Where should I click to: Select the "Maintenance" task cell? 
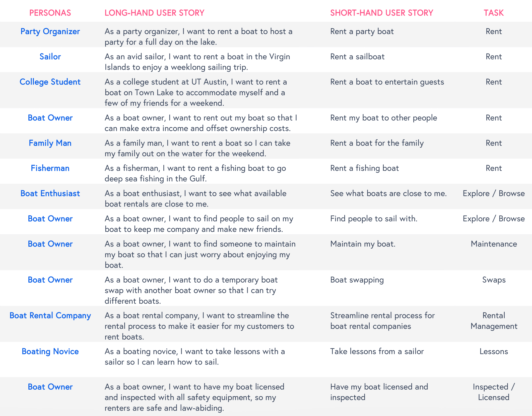tap(494, 244)
